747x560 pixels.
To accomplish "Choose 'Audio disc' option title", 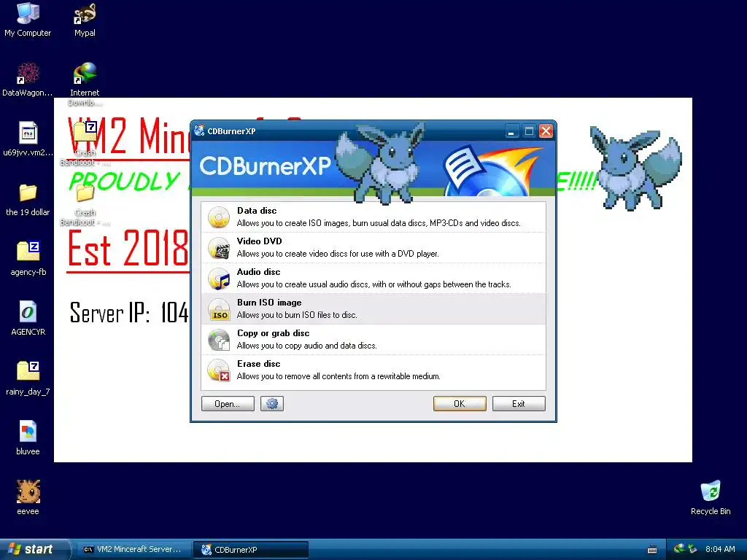I will (259, 272).
